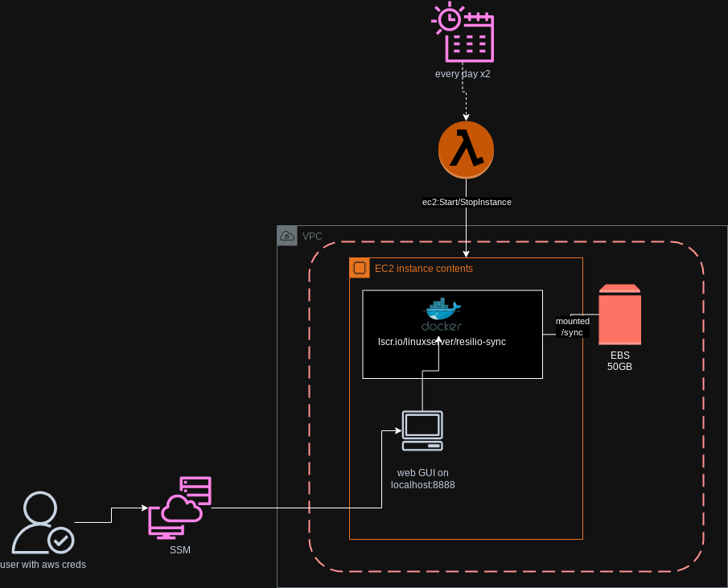Select the "every day x2" label
Screen dimensions: 728x588
[x=463, y=74]
